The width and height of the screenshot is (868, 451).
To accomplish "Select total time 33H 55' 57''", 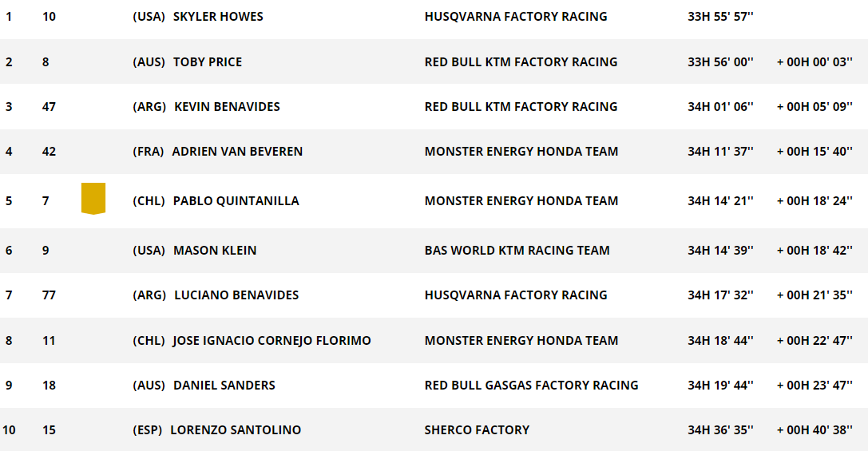I will [721, 17].
